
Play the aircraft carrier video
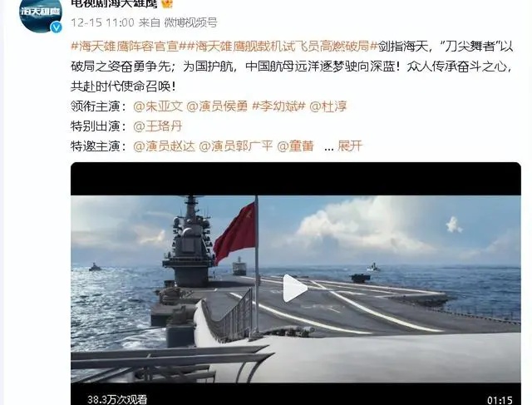click(x=295, y=289)
